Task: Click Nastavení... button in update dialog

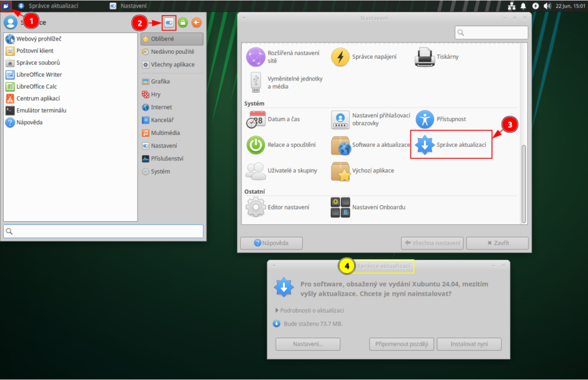Action: coord(308,344)
